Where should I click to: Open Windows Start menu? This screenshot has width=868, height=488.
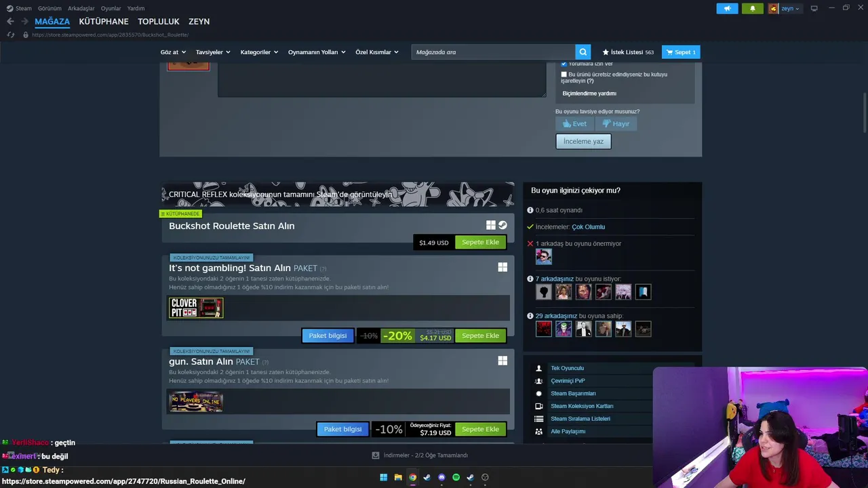coord(383,477)
